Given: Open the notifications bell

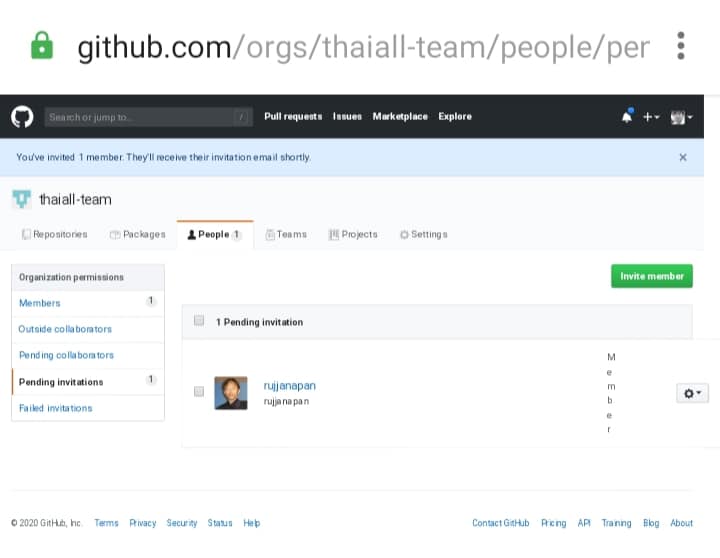Looking at the screenshot, I should pyautogui.click(x=627, y=117).
